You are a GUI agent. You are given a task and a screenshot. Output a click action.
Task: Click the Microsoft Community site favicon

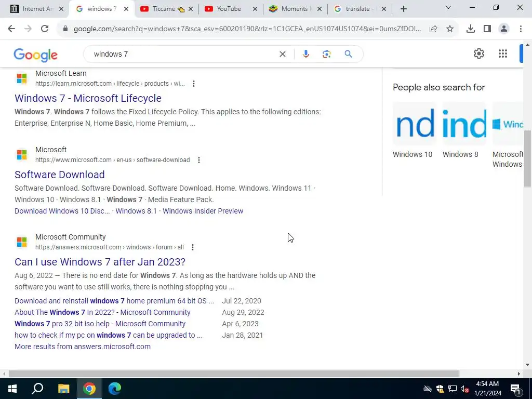coord(22,242)
